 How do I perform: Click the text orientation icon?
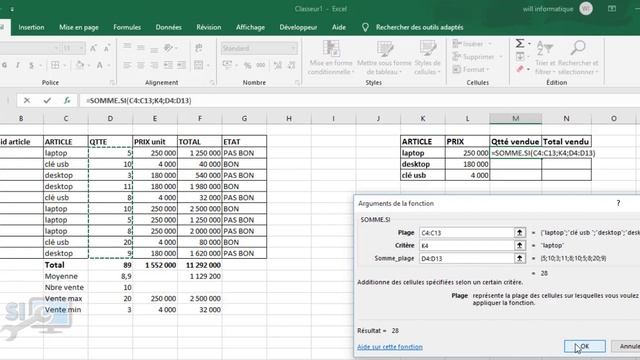[x=168, y=48]
